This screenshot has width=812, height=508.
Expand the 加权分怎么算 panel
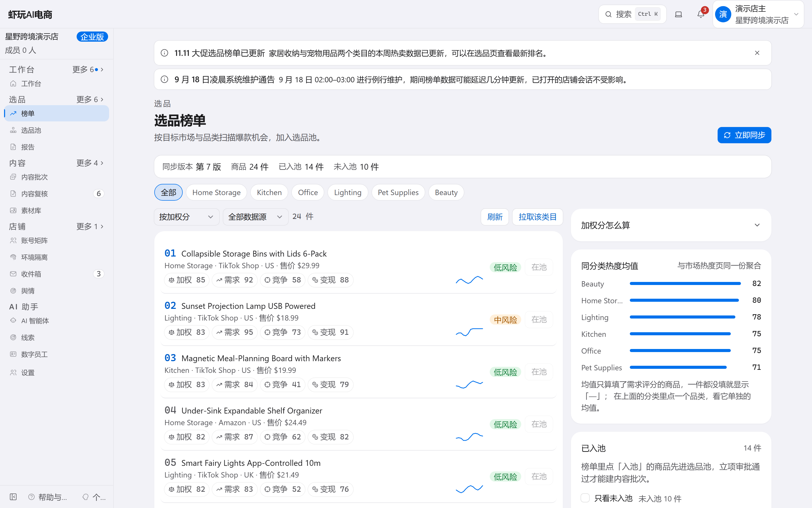point(671,225)
